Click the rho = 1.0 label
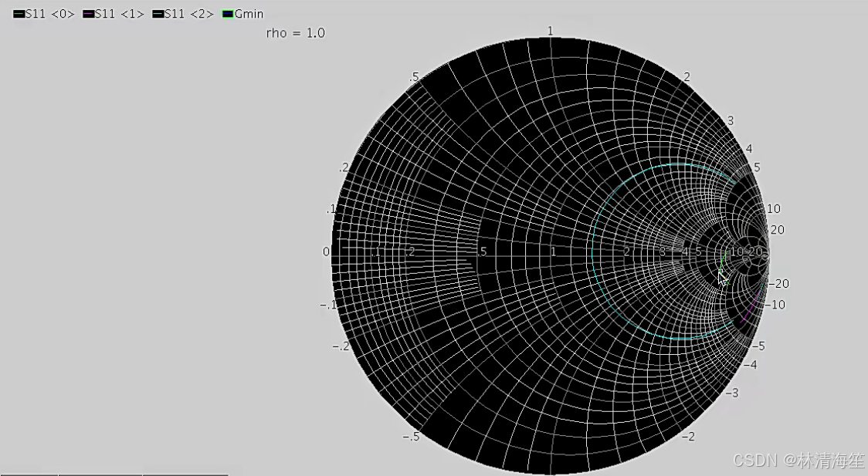The width and height of the screenshot is (868, 476). 296,33
